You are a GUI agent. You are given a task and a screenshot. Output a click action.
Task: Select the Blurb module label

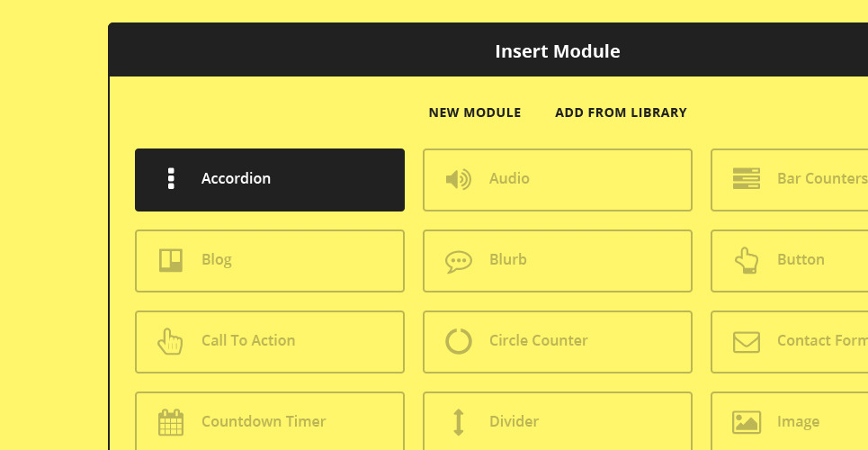(508, 260)
